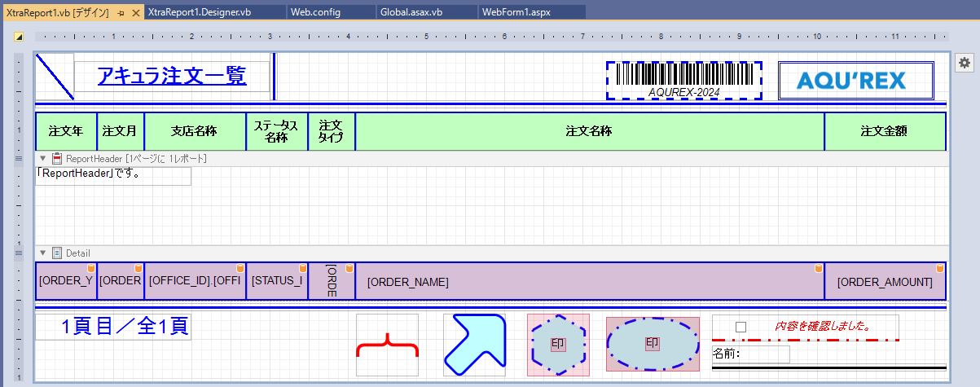980x387 pixels.
Task: Click the 名前: label field
Action: [x=750, y=354]
